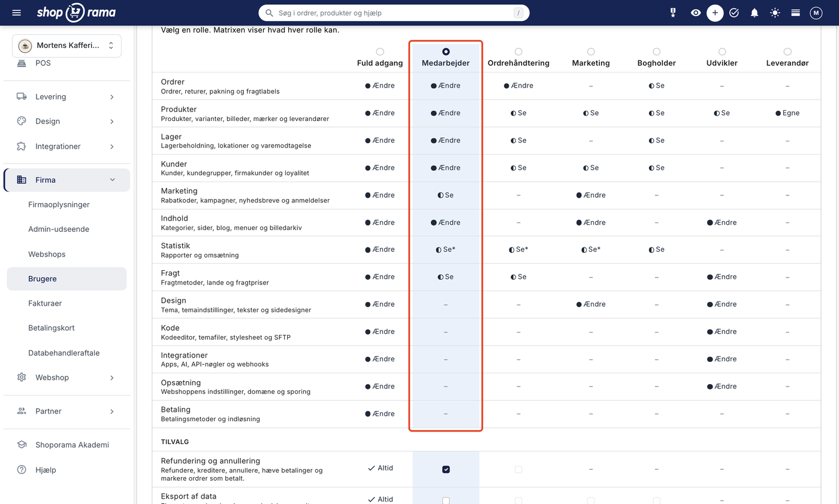Select the Marketing role radio
This screenshot has height=504, width=839.
591,52
